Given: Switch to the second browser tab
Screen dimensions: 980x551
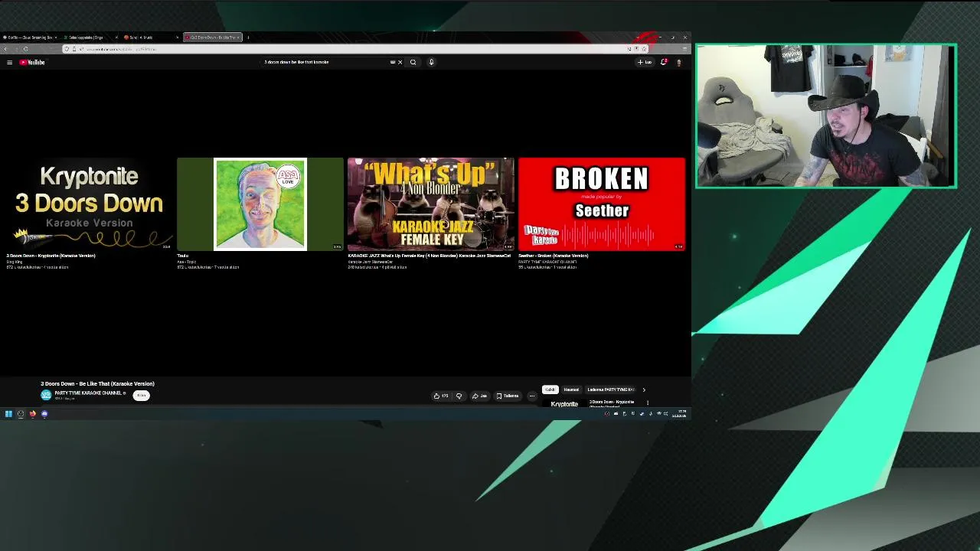Looking at the screenshot, I should click(x=89, y=37).
